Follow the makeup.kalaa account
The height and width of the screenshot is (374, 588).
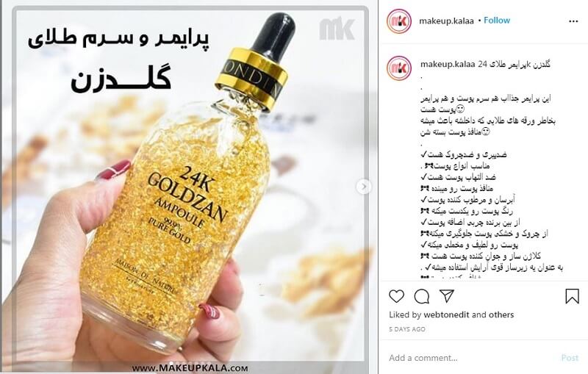click(497, 21)
